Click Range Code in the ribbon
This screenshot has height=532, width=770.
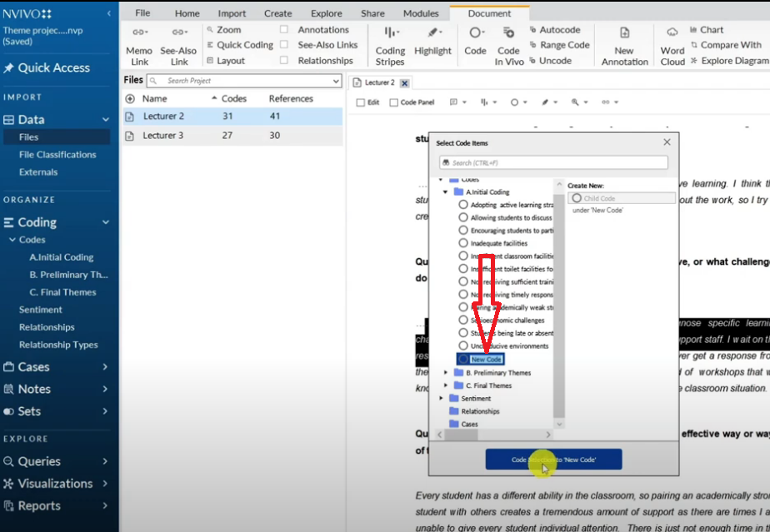559,45
